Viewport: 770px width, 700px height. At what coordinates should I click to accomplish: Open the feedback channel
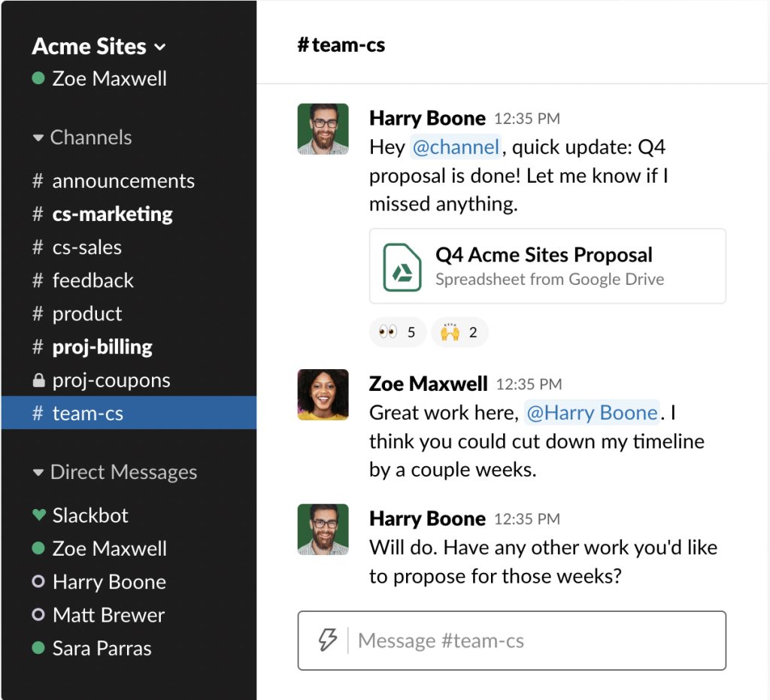coord(92,280)
